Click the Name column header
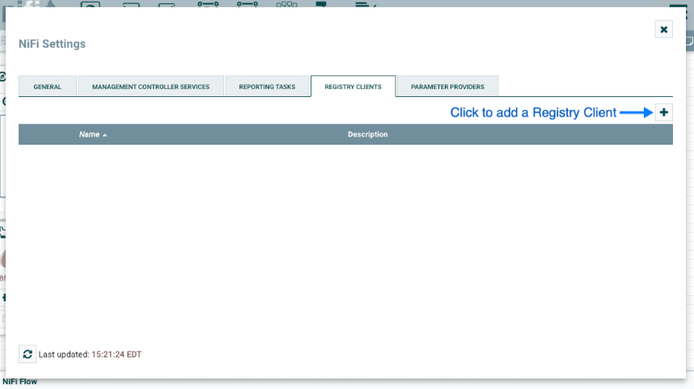 click(89, 134)
